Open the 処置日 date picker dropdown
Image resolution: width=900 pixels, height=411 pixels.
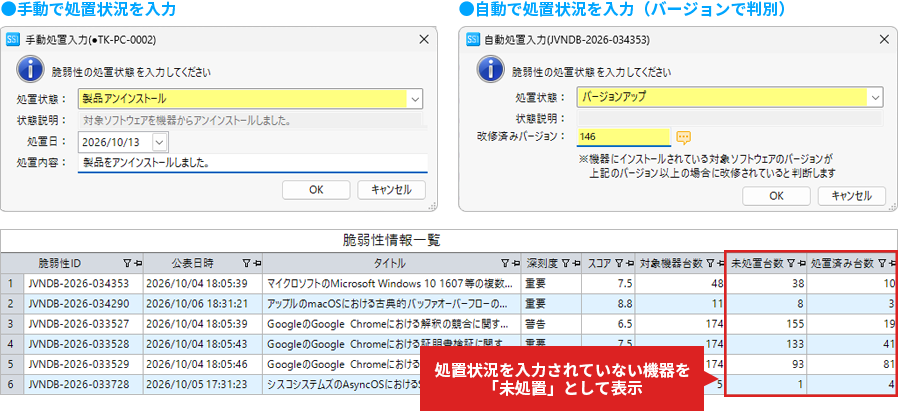(160, 142)
